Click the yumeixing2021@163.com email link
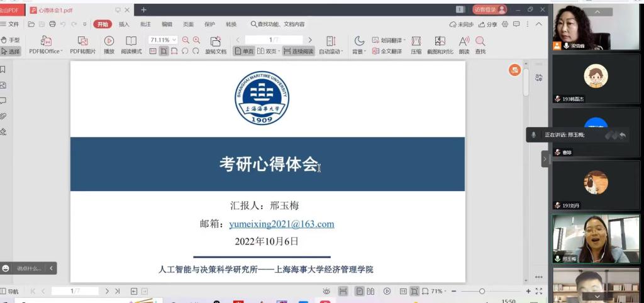Screen dimensions: 644x303 pos(281,224)
